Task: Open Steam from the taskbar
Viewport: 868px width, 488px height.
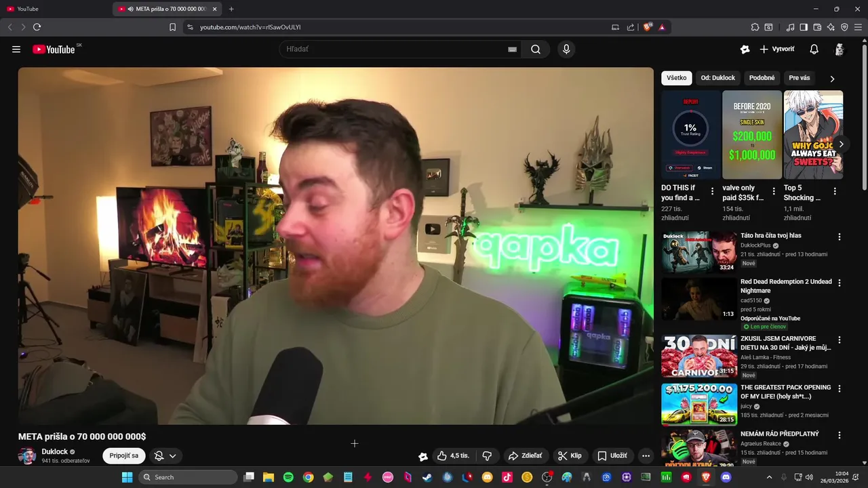Action: 427,477
